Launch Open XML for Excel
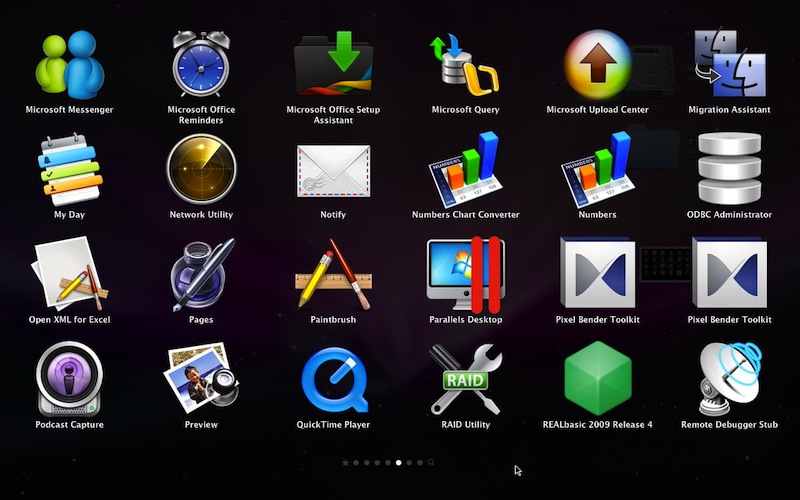Viewport: 800px width, 500px height. point(69,273)
